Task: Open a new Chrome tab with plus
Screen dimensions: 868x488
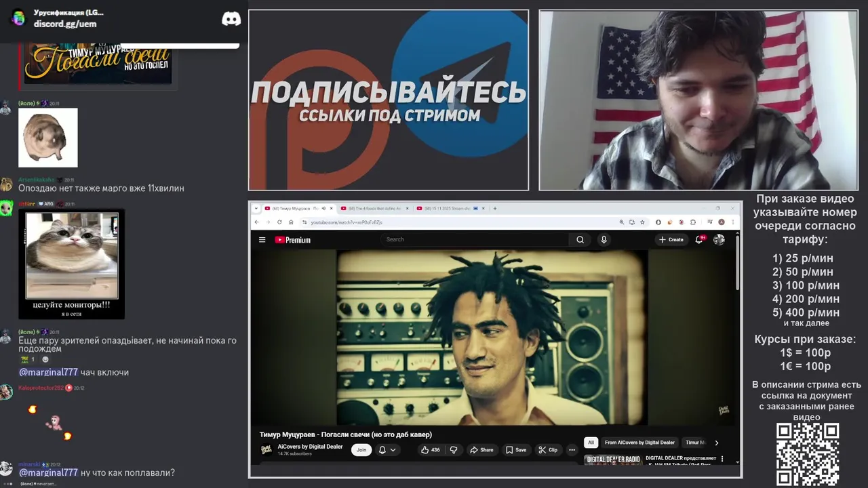Action: (494, 208)
